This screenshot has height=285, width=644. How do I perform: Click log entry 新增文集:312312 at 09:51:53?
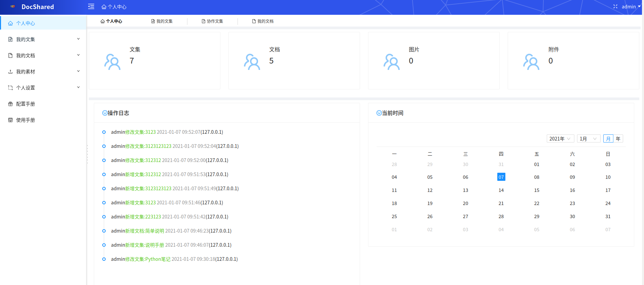coord(170,174)
